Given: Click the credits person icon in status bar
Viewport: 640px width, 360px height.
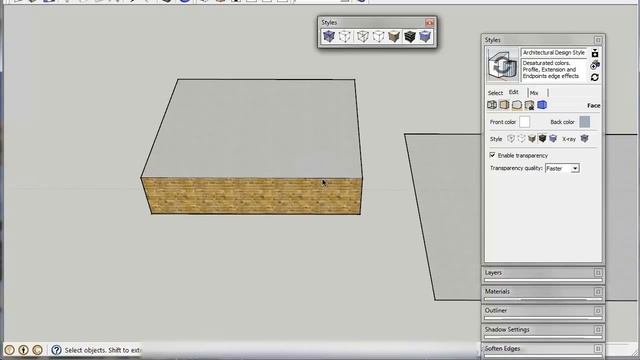Looking at the screenshot, I should pyautogui.click(x=23, y=350).
